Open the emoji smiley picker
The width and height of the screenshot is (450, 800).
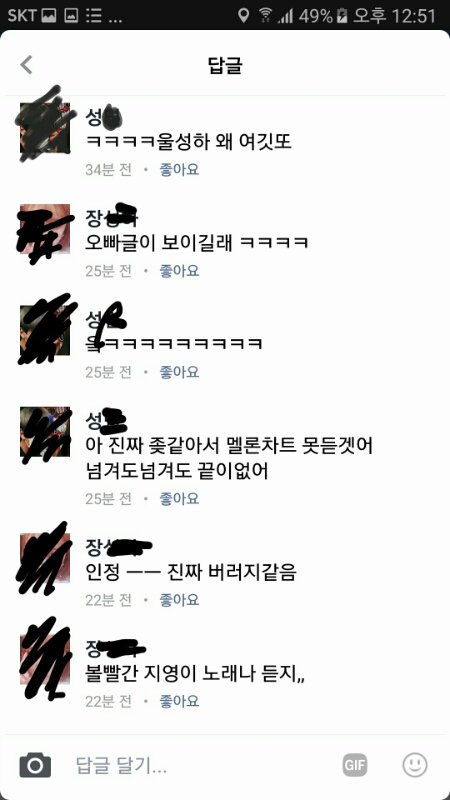pyautogui.click(x=415, y=765)
